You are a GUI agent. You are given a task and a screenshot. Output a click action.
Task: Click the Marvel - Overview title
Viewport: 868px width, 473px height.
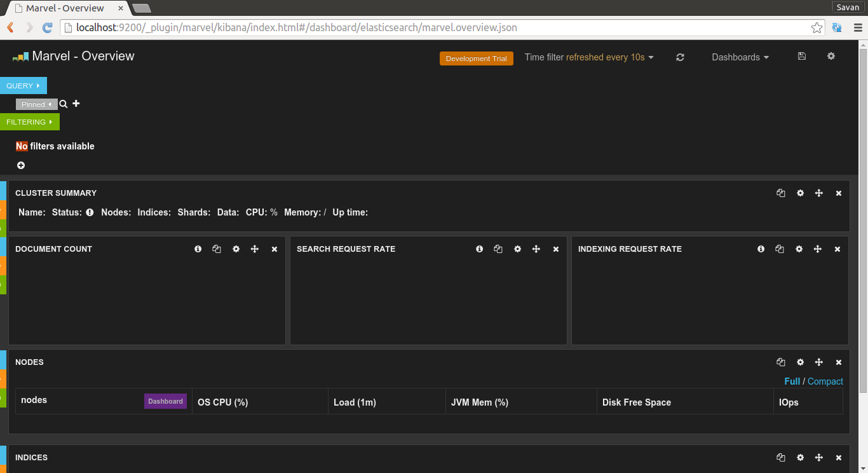(83, 56)
